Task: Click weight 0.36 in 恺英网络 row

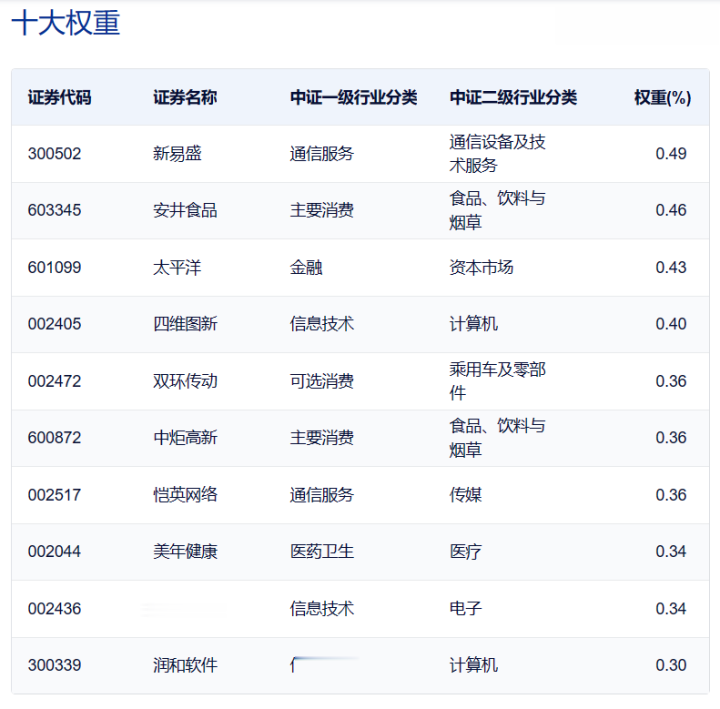Action: pos(671,495)
